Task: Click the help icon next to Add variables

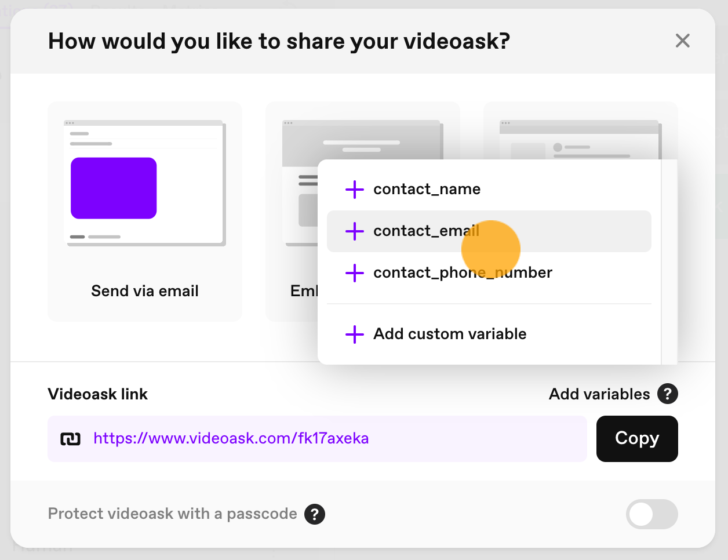Action: tap(667, 394)
